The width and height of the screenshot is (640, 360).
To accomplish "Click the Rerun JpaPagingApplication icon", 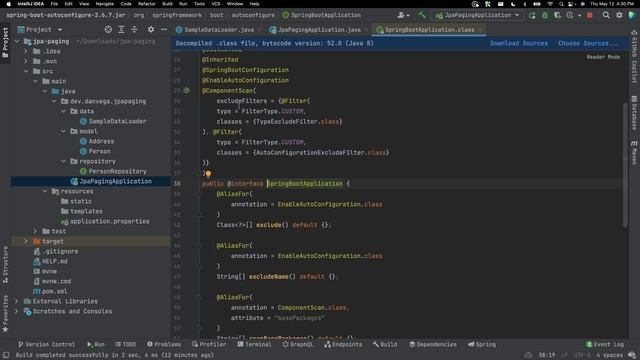I will pyautogui.click(x=532, y=15).
